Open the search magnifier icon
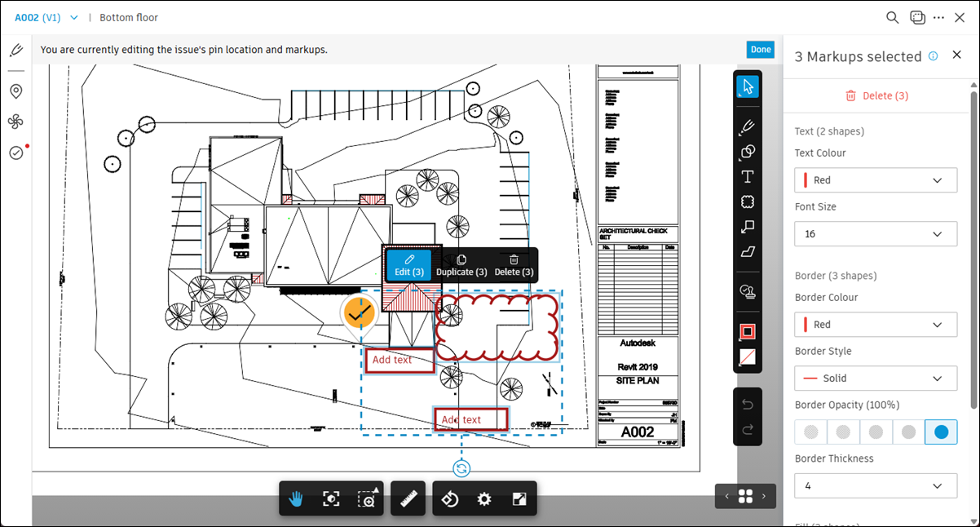Screen dimensions: 980x527 893,17
